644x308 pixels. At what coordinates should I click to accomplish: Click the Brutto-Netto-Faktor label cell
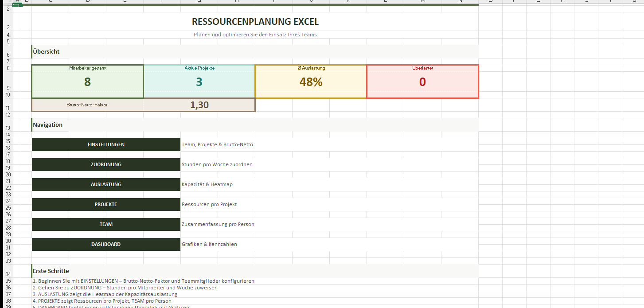[x=87, y=105]
